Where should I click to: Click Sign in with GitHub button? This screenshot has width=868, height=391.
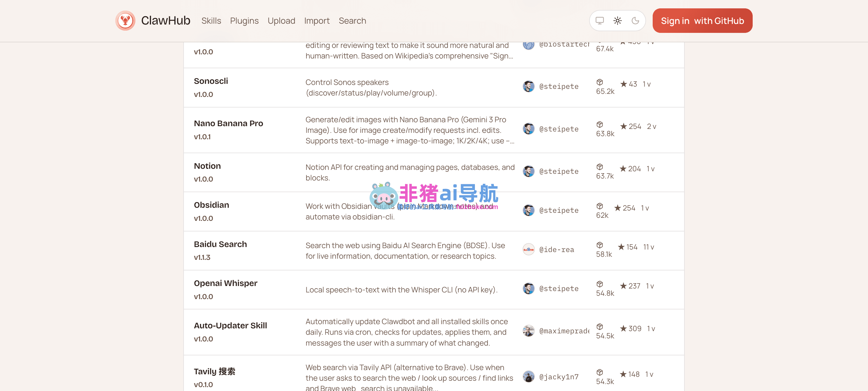click(x=702, y=21)
